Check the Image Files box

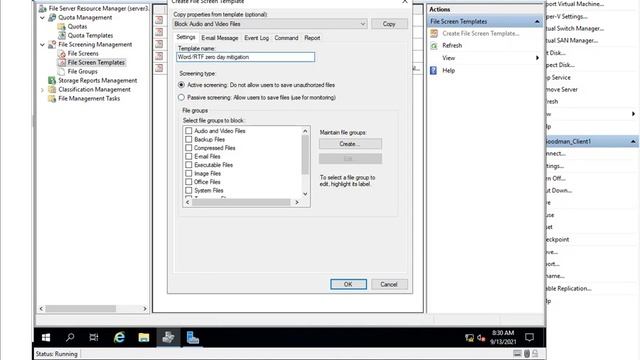click(189, 173)
